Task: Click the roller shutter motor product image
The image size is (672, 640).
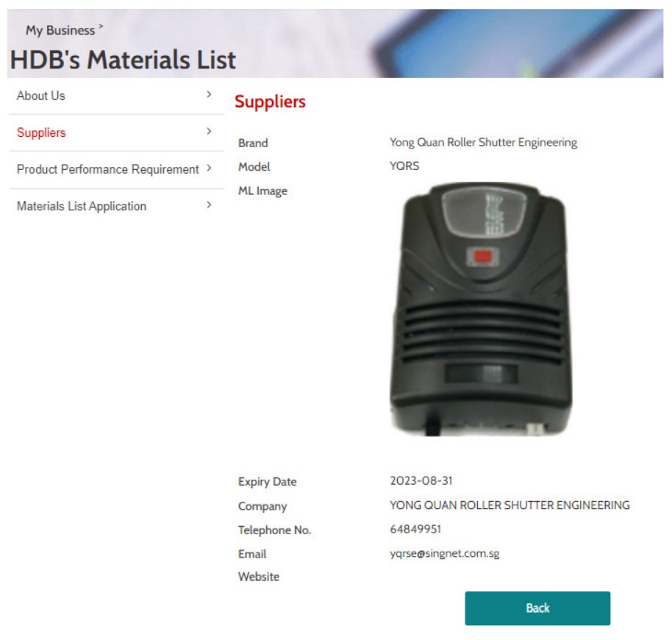Action: coord(481,309)
